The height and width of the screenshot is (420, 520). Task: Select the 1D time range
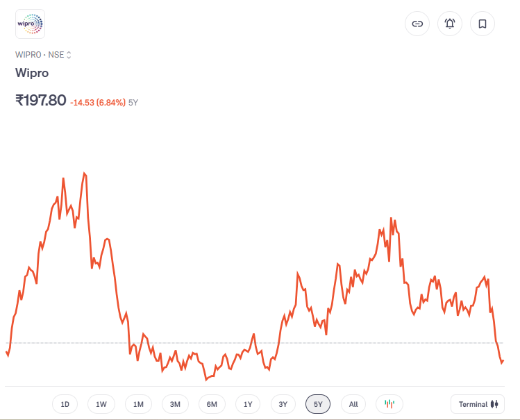[x=65, y=404]
